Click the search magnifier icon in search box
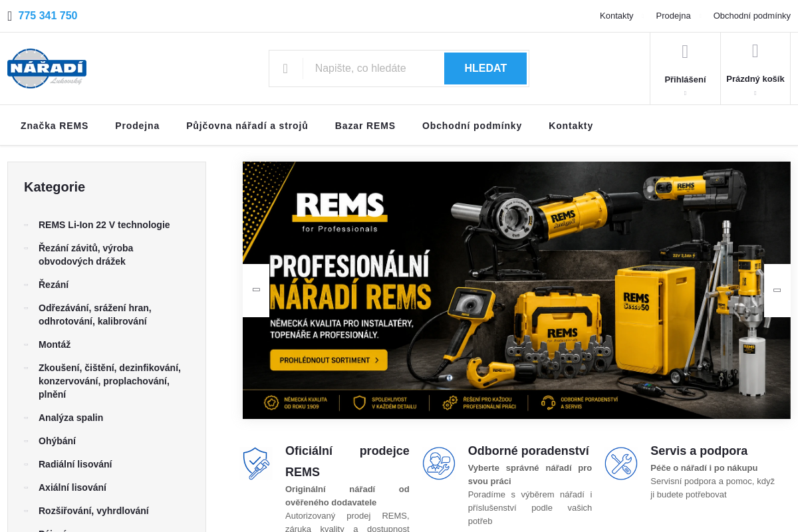798x532 pixels. tap(285, 68)
